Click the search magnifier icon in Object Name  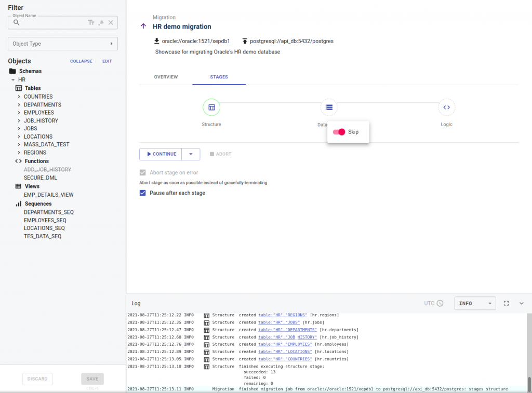(x=16, y=22)
